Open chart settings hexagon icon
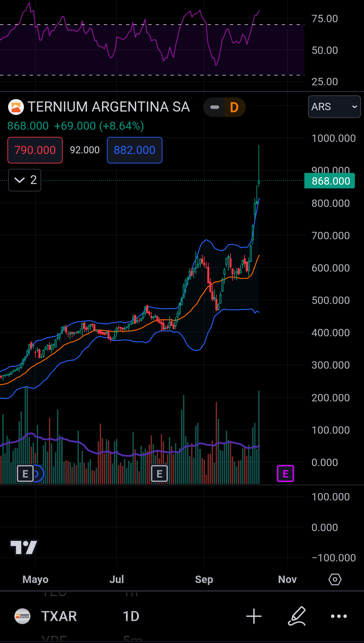Screen dimensions: 364x643 pyautogui.click(x=335, y=579)
